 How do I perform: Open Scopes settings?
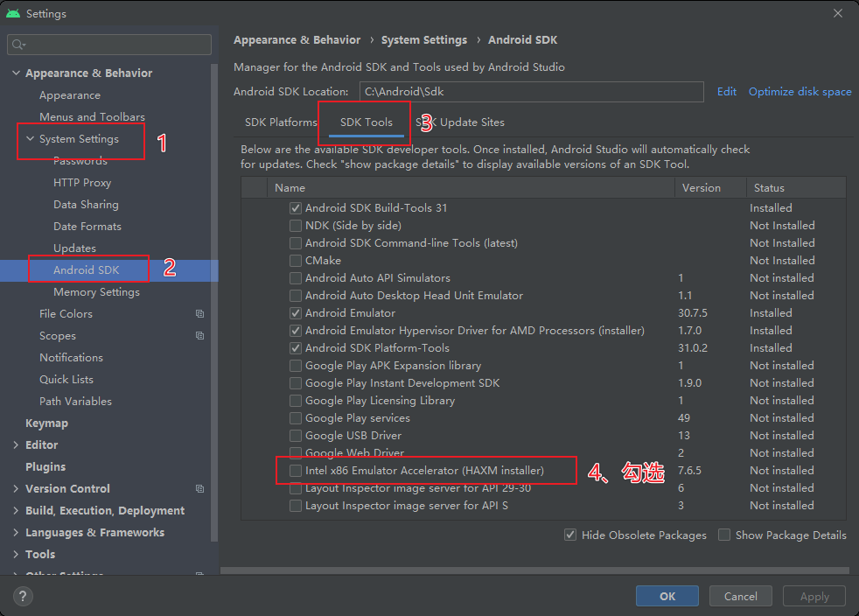click(x=58, y=335)
